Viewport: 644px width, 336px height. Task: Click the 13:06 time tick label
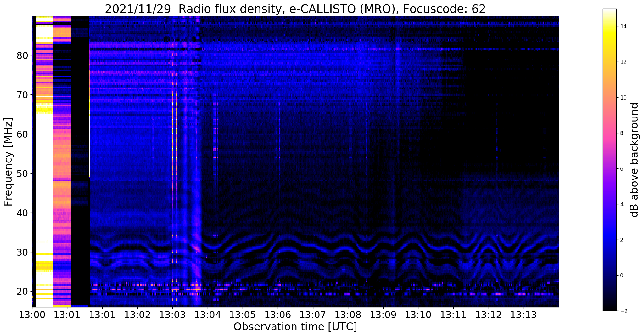point(278,315)
